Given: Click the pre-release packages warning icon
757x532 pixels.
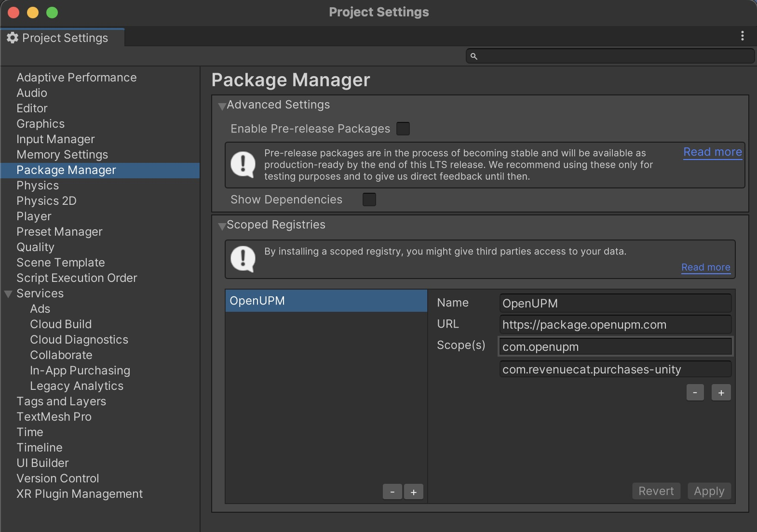Looking at the screenshot, I should (243, 165).
